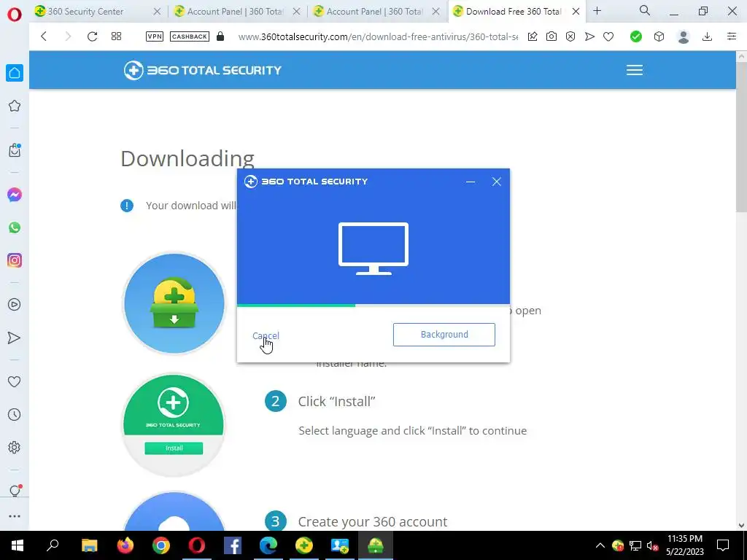Cancel the 360 installer
The width and height of the screenshot is (747, 560).
point(266,335)
